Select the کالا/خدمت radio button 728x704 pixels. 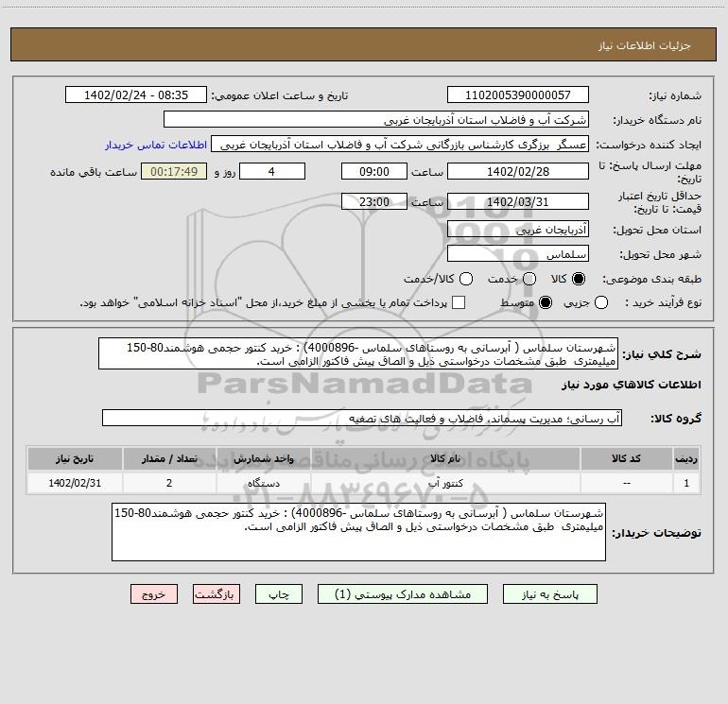466,279
